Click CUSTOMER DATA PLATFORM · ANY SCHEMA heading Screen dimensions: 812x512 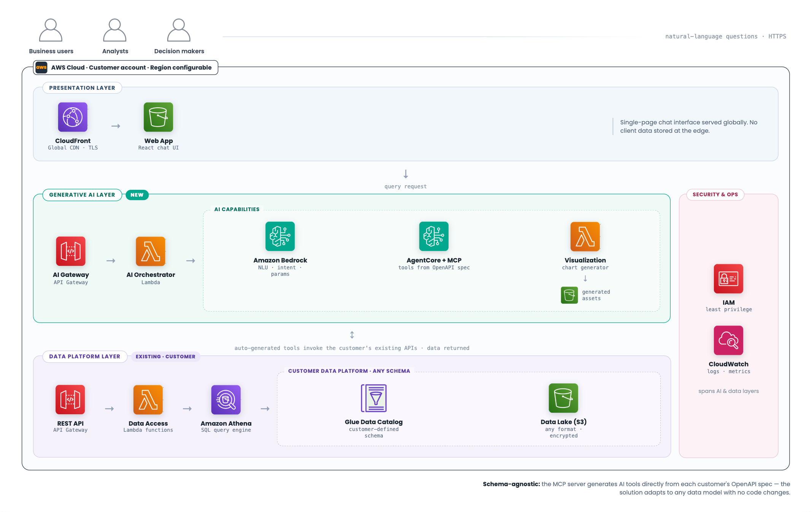click(349, 371)
